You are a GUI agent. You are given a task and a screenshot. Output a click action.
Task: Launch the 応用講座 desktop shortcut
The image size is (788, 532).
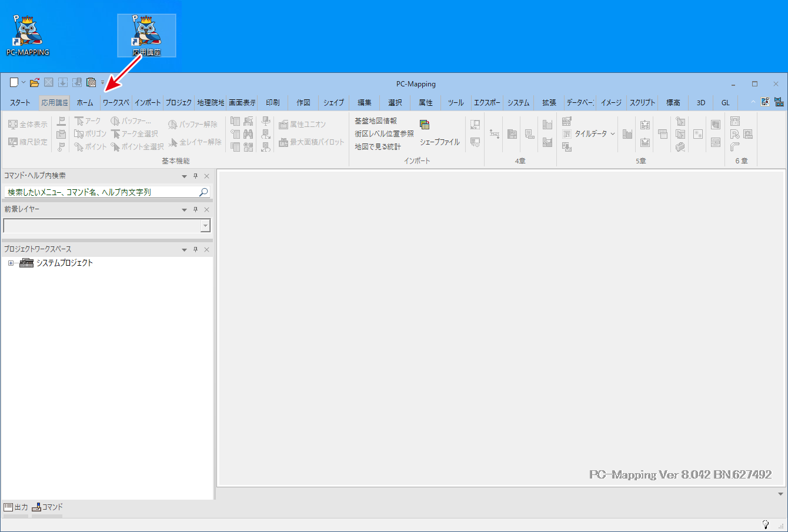point(146,35)
